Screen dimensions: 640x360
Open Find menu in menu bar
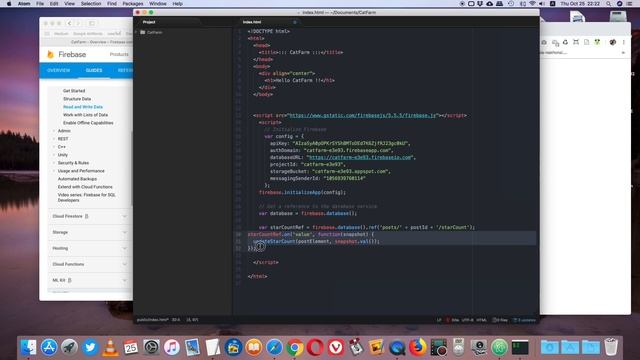click(112, 4)
